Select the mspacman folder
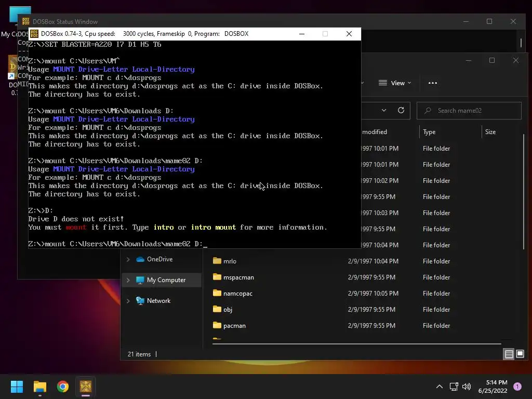Image resolution: width=532 pixels, height=399 pixels. (x=238, y=277)
